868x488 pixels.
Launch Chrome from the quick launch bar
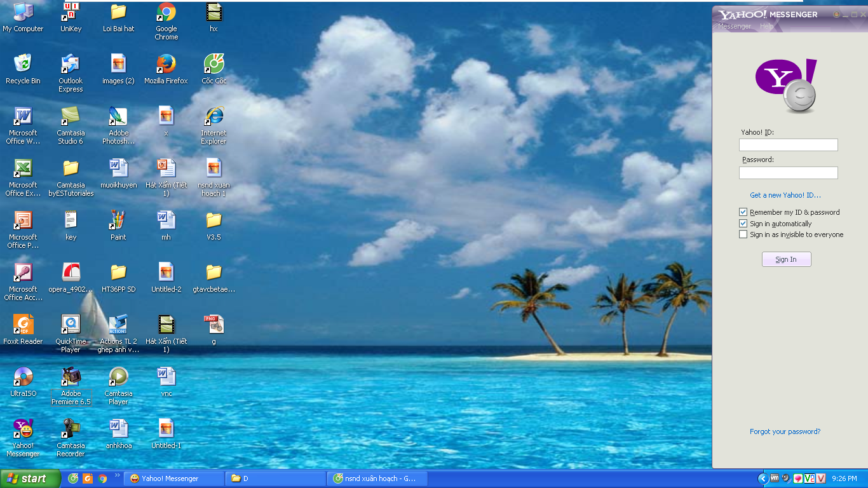coord(102,478)
